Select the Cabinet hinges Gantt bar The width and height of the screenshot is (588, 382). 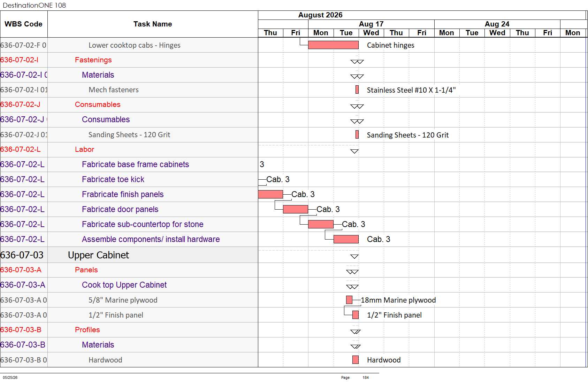click(x=333, y=45)
